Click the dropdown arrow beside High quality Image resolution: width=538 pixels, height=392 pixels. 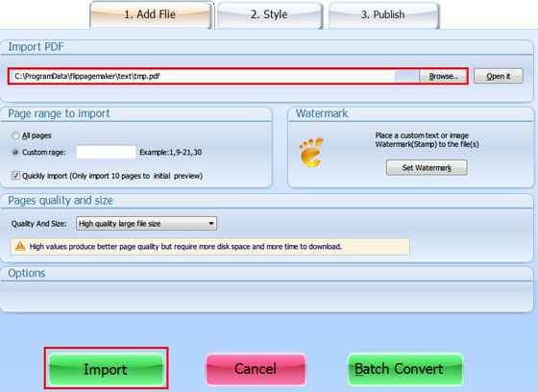click(x=211, y=224)
